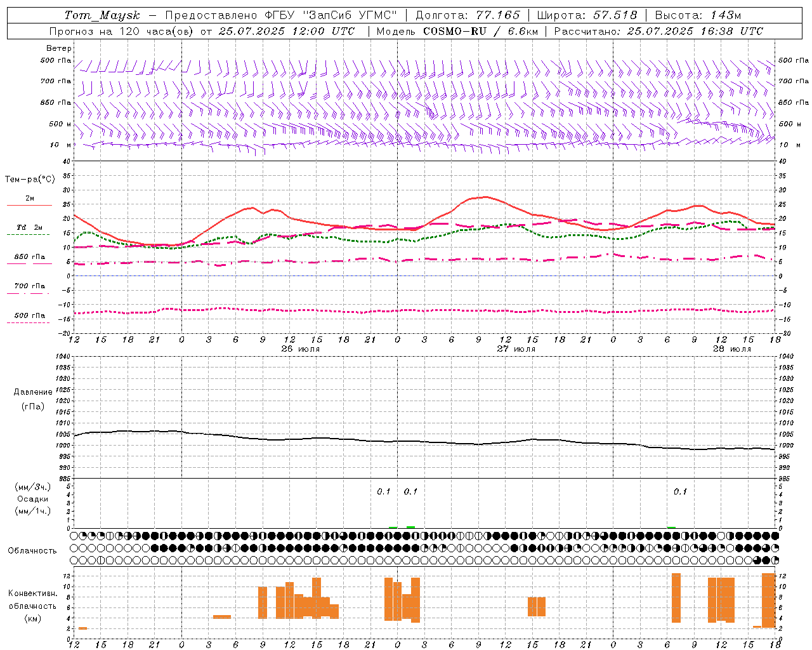Click the Давление panel label

click(33, 392)
